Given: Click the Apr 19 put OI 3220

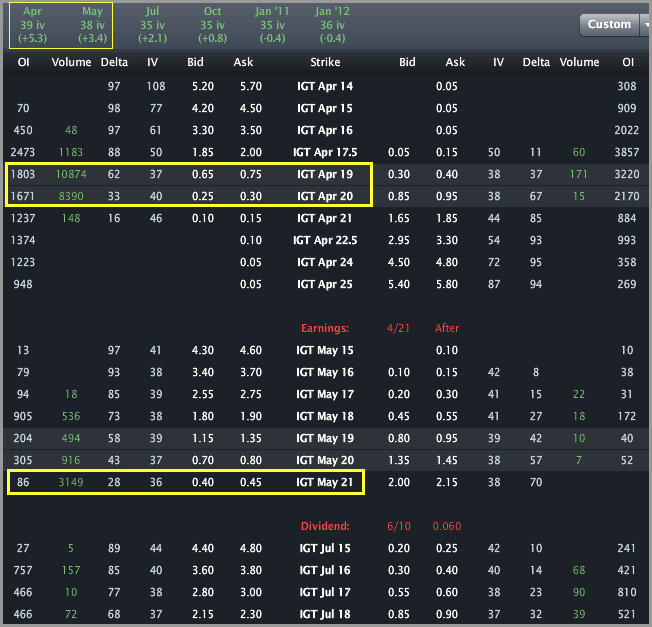Looking at the screenshot, I should pyautogui.click(x=627, y=174).
